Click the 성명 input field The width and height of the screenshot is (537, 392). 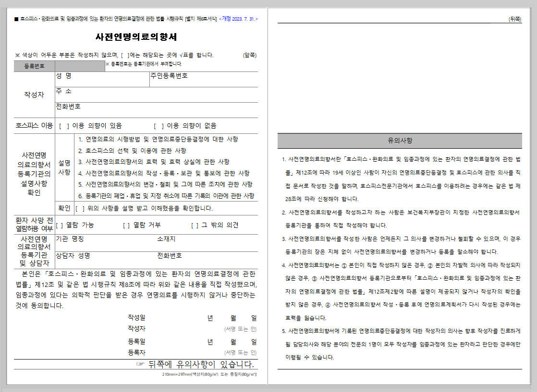(110, 78)
